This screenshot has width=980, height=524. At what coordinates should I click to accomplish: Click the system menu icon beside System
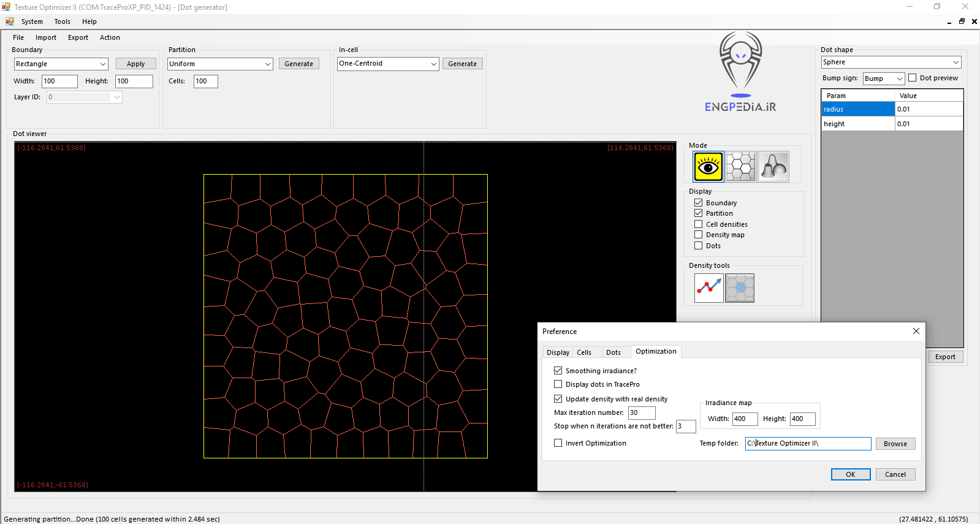[9, 21]
